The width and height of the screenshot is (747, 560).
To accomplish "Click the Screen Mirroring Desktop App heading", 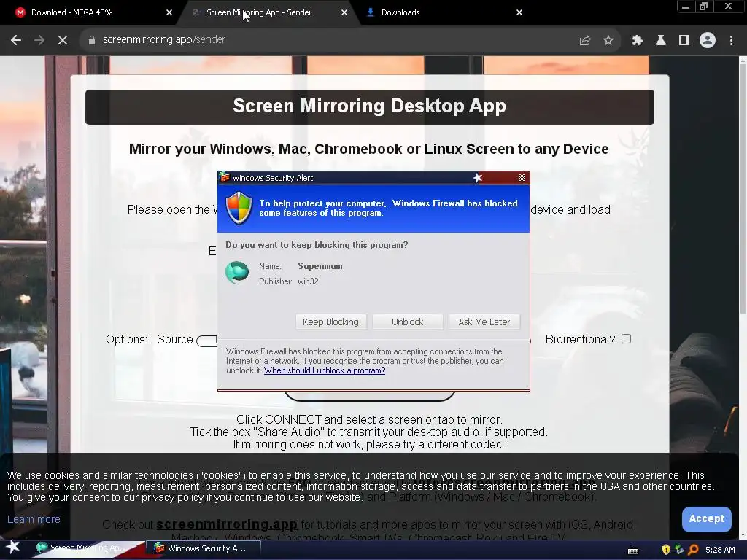I will click(x=369, y=106).
